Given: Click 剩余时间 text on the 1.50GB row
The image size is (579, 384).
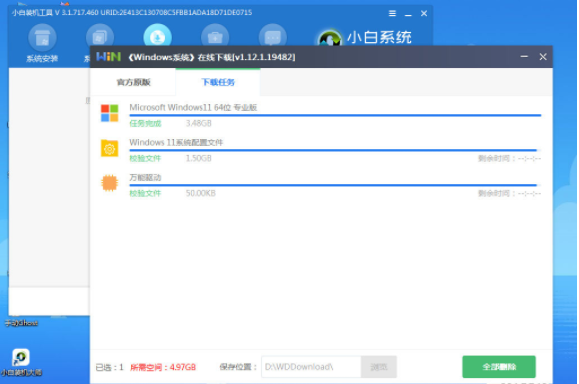Looking at the screenshot, I should (x=510, y=158).
